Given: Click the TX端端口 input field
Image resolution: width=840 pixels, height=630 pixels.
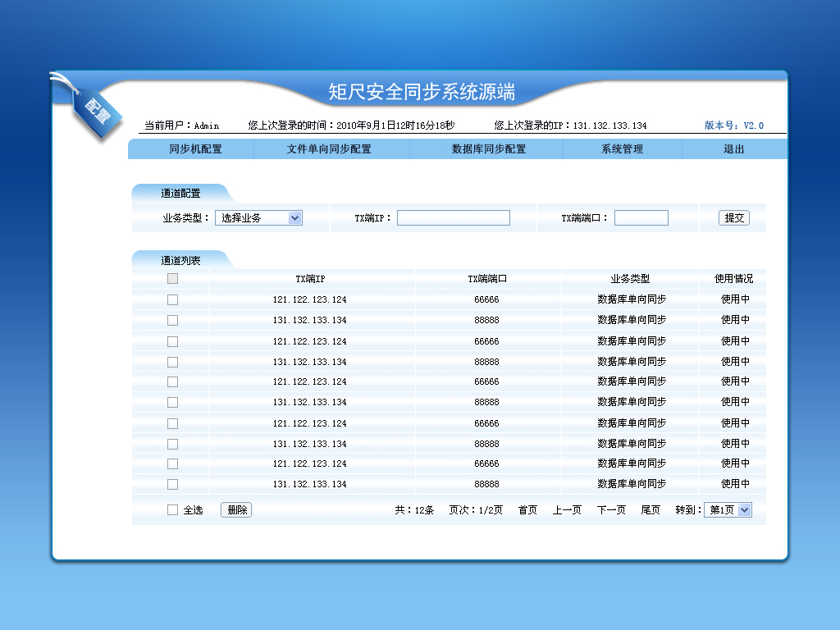Looking at the screenshot, I should pyautogui.click(x=641, y=218).
